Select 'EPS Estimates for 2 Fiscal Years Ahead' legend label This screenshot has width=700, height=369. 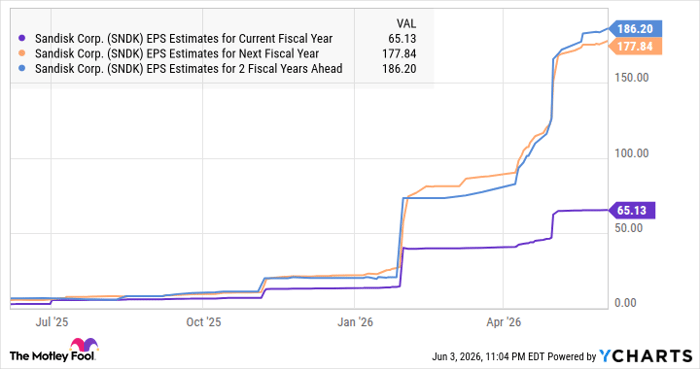pyautogui.click(x=189, y=69)
